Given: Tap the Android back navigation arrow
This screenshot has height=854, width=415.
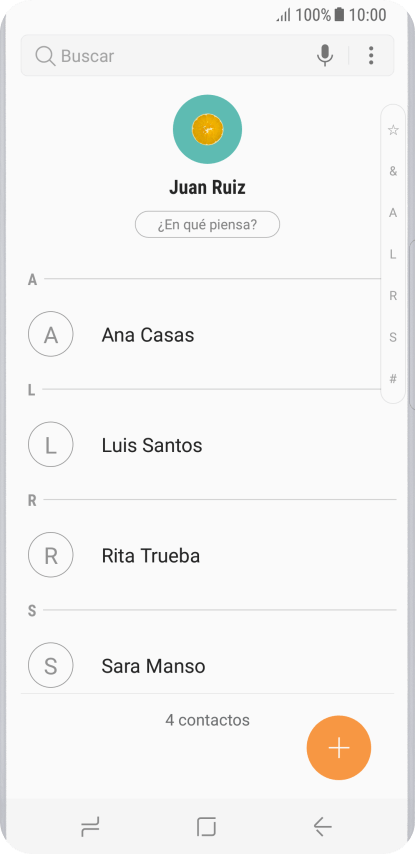Looking at the screenshot, I should tap(322, 827).
